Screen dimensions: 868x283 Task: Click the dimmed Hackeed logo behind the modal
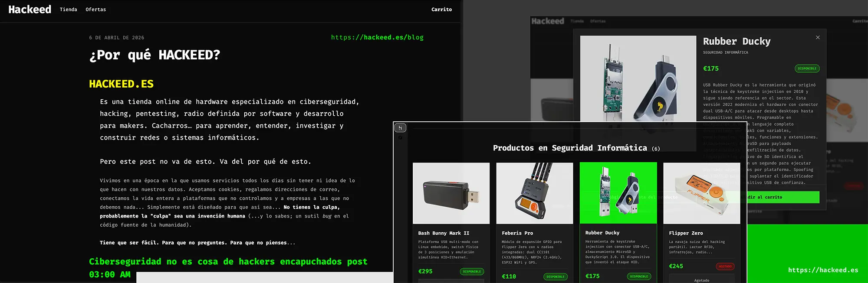click(548, 21)
